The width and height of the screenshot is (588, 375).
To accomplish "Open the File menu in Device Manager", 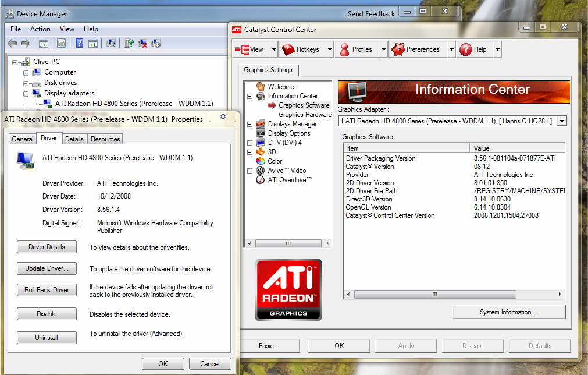I will [x=16, y=29].
